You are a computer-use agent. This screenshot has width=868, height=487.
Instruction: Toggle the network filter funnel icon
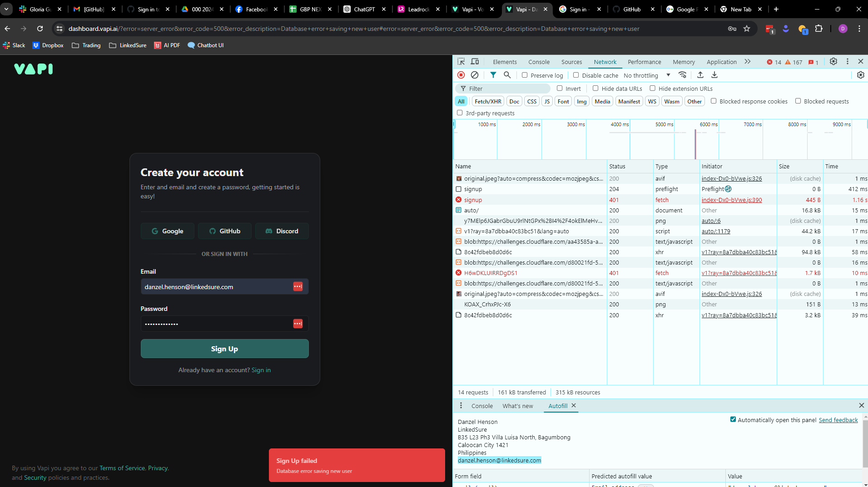pos(493,75)
